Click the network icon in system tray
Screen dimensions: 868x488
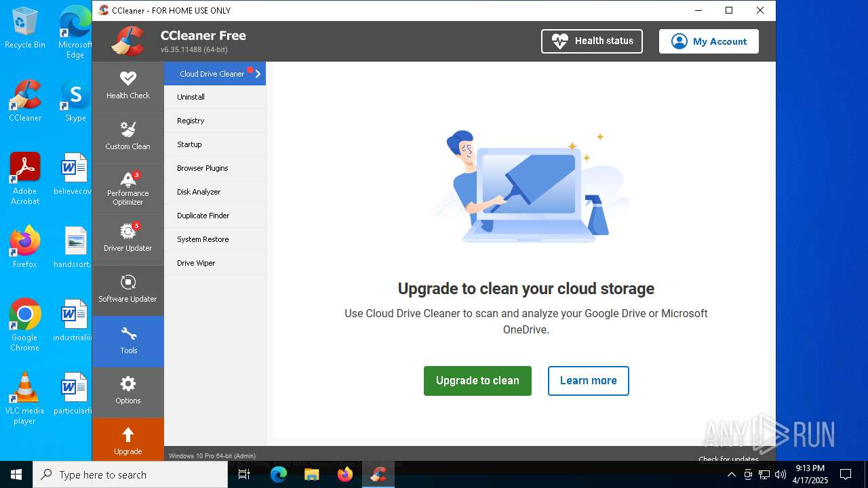(764, 474)
